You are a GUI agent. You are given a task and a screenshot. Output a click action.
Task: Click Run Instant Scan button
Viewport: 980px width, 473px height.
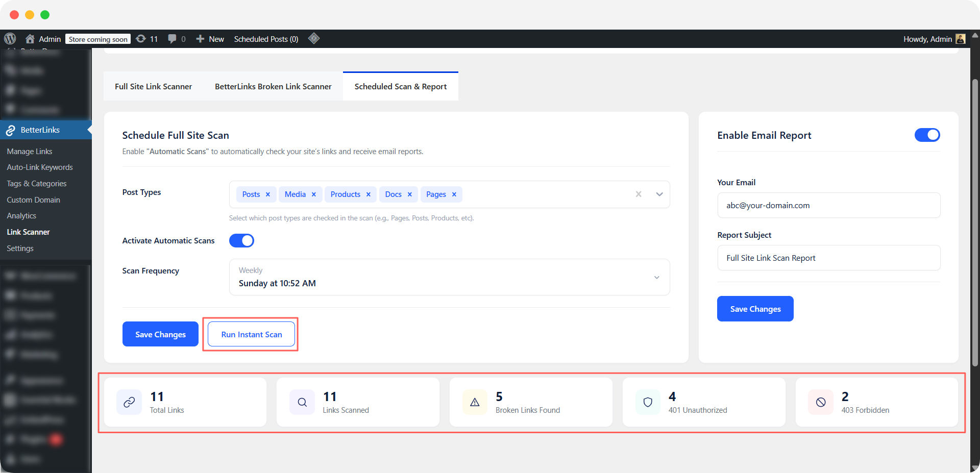coord(252,334)
